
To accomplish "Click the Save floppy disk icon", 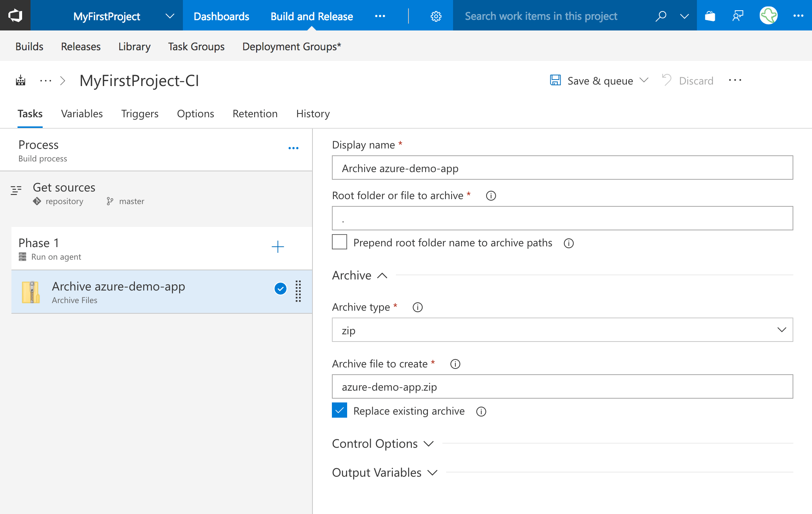I will [555, 80].
